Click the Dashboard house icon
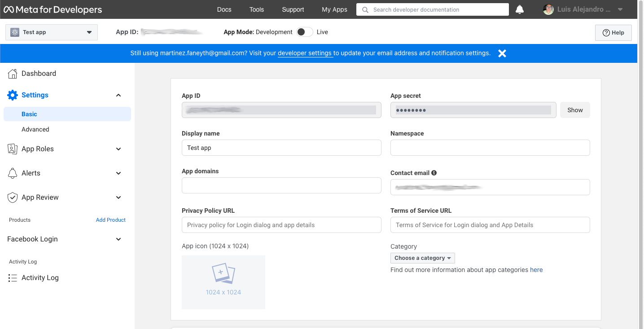644x329 pixels. point(13,74)
